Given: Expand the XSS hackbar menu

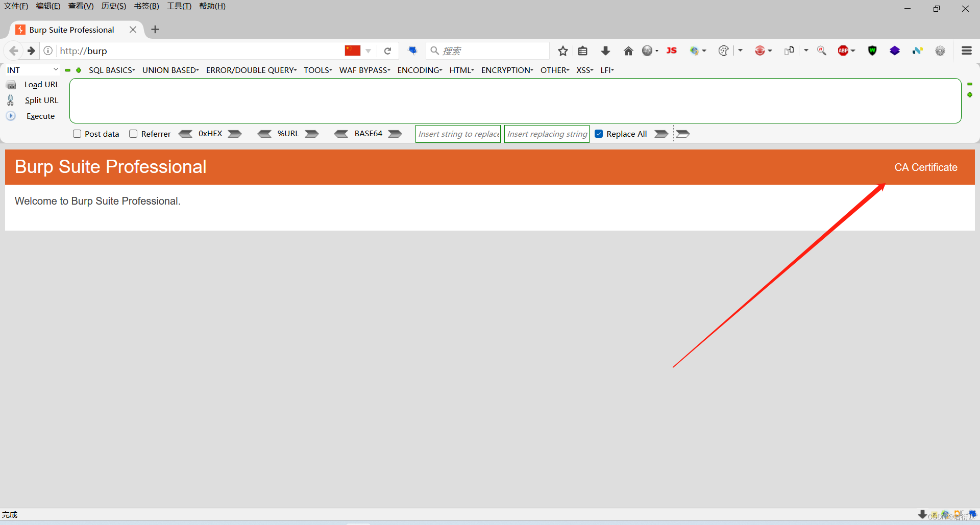Looking at the screenshot, I should point(584,70).
